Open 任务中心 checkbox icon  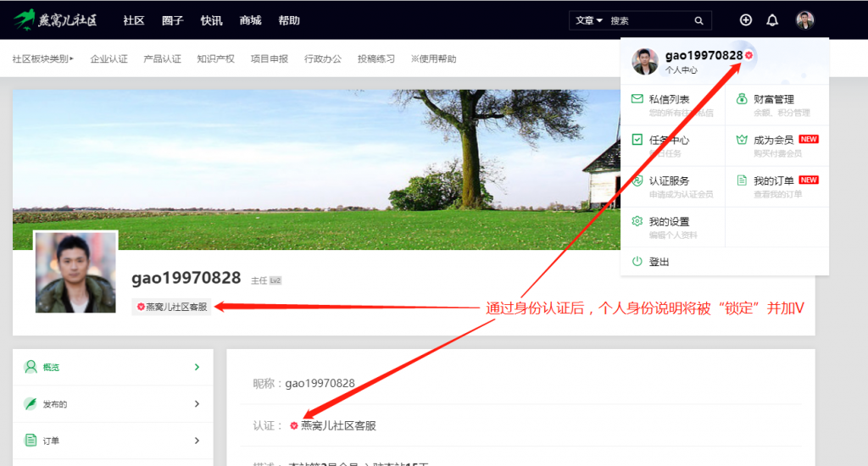[x=637, y=140]
